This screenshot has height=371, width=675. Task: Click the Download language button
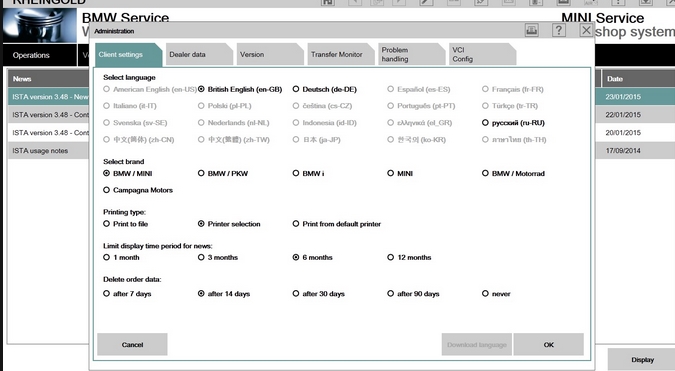tap(477, 344)
